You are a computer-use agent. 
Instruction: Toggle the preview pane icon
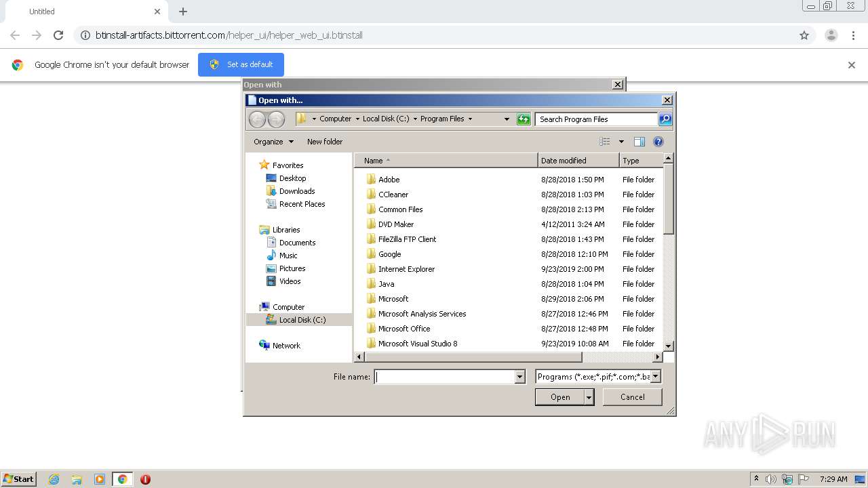639,142
